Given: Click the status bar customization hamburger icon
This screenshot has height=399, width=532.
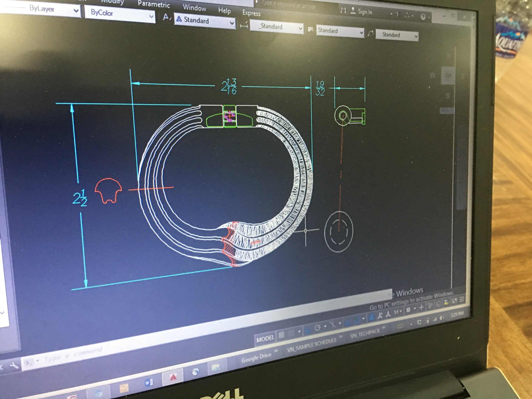Looking at the screenshot, I should [462, 299].
